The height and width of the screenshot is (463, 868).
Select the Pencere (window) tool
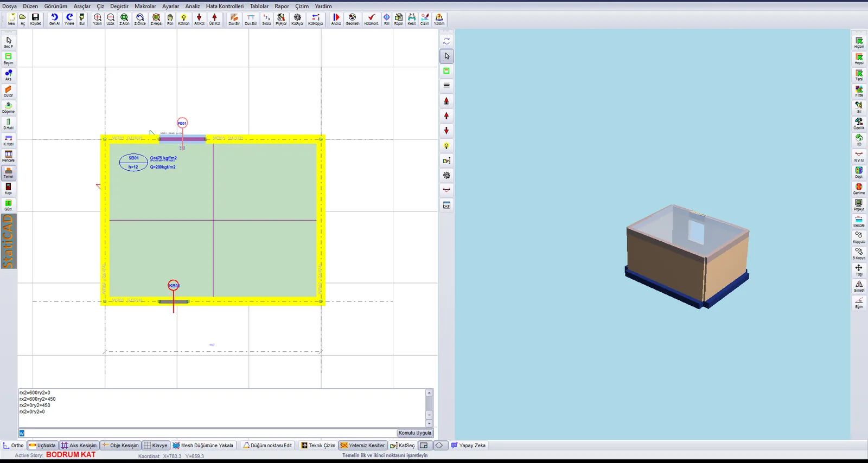click(x=8, y=156)
